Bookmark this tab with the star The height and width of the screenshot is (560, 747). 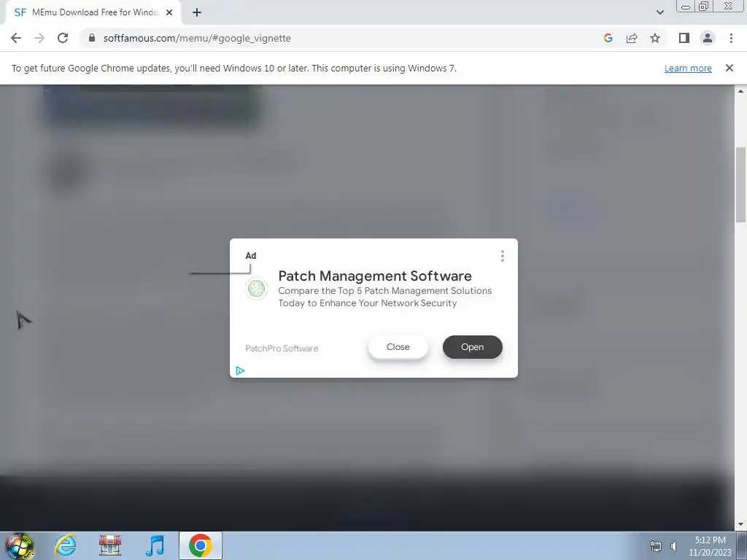655,38
